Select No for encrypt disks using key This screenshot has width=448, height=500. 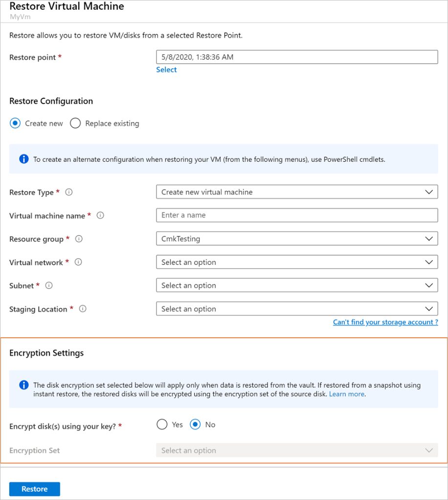click(x=195, y=424)
